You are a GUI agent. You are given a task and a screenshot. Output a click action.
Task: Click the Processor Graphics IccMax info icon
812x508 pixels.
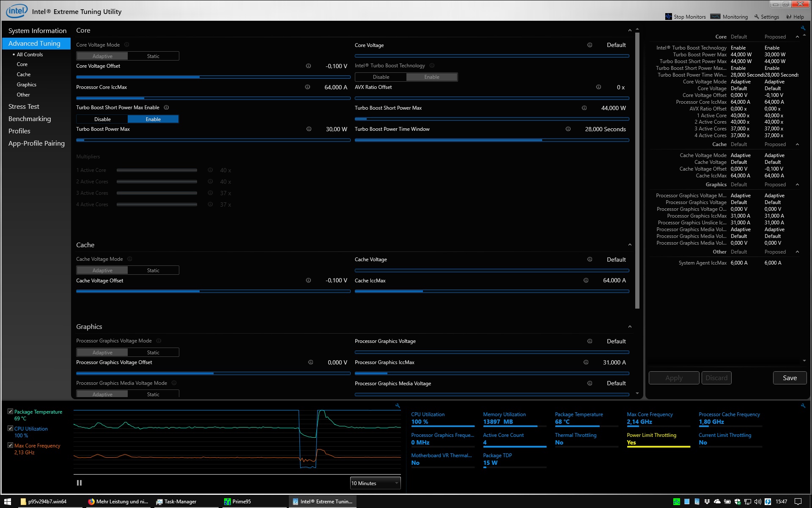[586, 362]
